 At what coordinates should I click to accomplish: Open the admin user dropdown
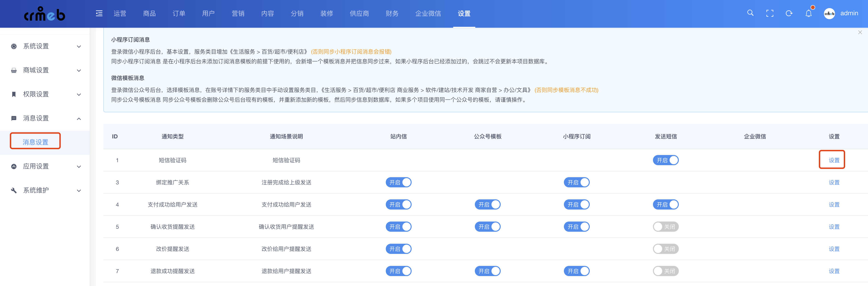pos(849,13)
